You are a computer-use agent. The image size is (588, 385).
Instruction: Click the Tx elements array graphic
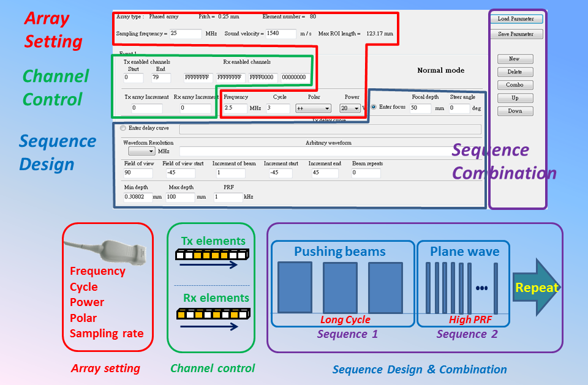click(213, 254)
